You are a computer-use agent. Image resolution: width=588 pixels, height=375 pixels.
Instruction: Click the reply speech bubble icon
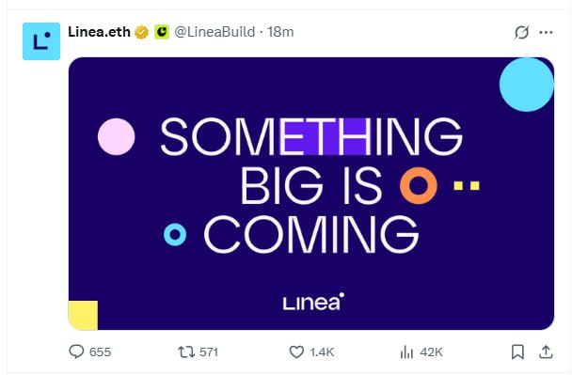pos(76,352)
